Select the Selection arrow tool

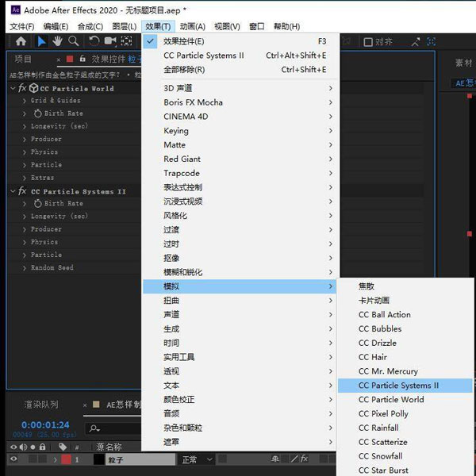pyautogui.click(x=41, y=41)
